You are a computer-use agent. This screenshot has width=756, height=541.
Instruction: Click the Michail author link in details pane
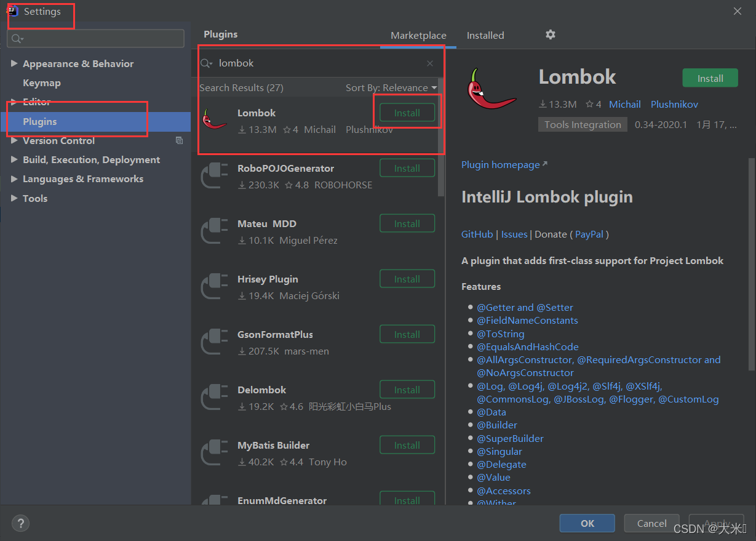[x=625, y=105]
